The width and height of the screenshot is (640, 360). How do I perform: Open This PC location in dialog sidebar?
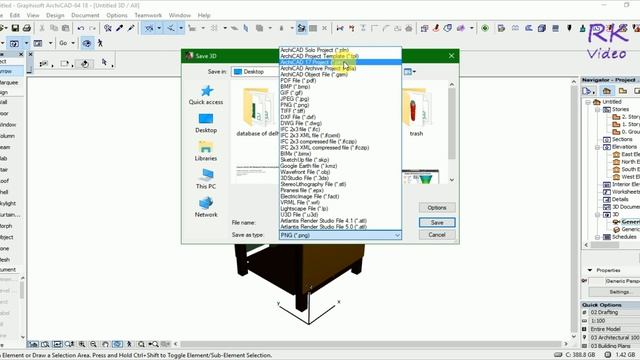pyautogui.click(x=206, y=180)
